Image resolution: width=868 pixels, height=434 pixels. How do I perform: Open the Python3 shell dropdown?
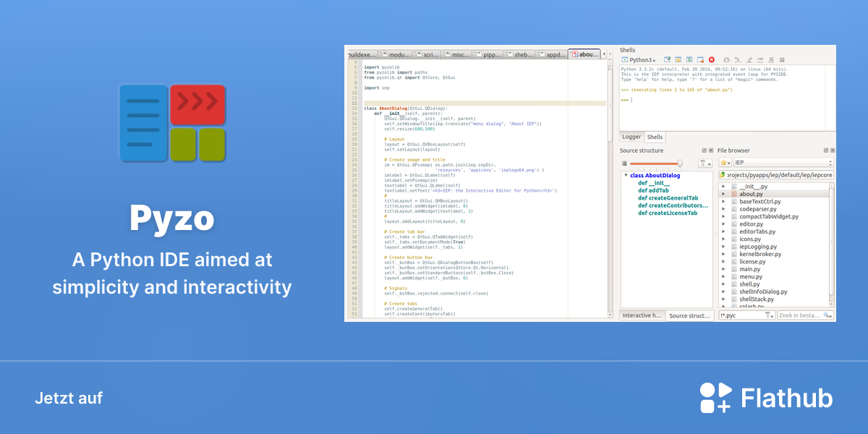tap(639, 60)
